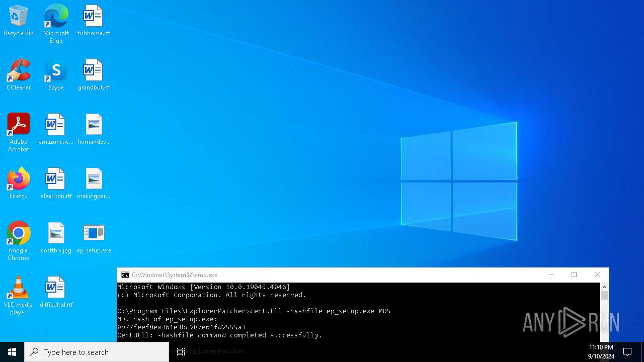Open the Recycle Bin icon
Image resolution: width=644 pixels, height=362 pixels.
[19, 21]
